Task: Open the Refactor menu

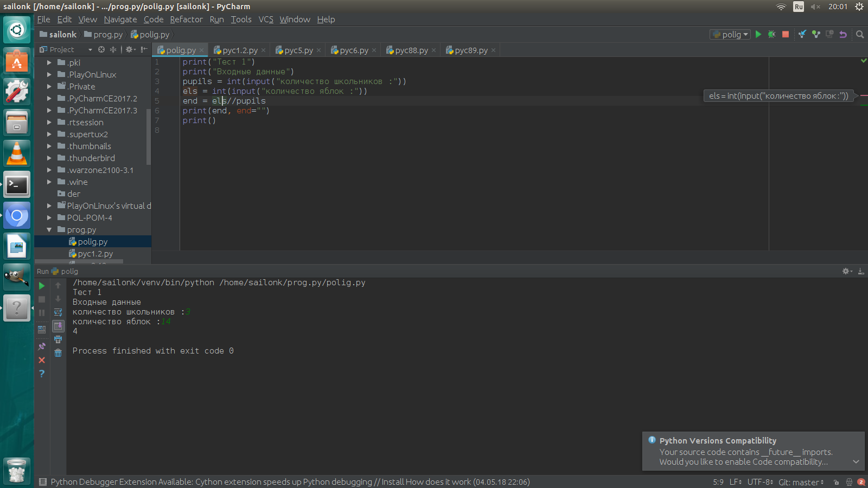Action: (x=186, y=19)
